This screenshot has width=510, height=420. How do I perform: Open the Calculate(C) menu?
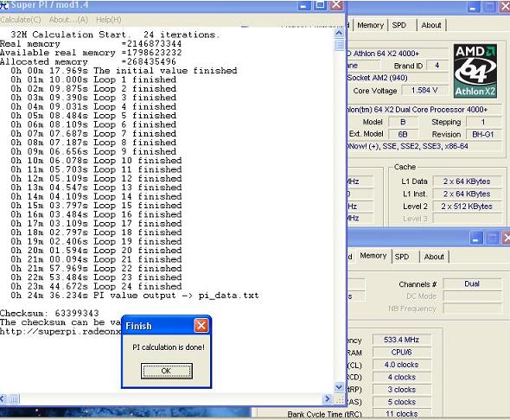point(21,20)
